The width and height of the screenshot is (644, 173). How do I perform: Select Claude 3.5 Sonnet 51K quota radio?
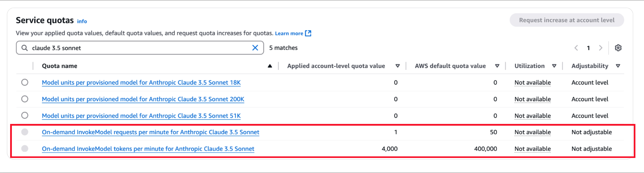point(25,116)
